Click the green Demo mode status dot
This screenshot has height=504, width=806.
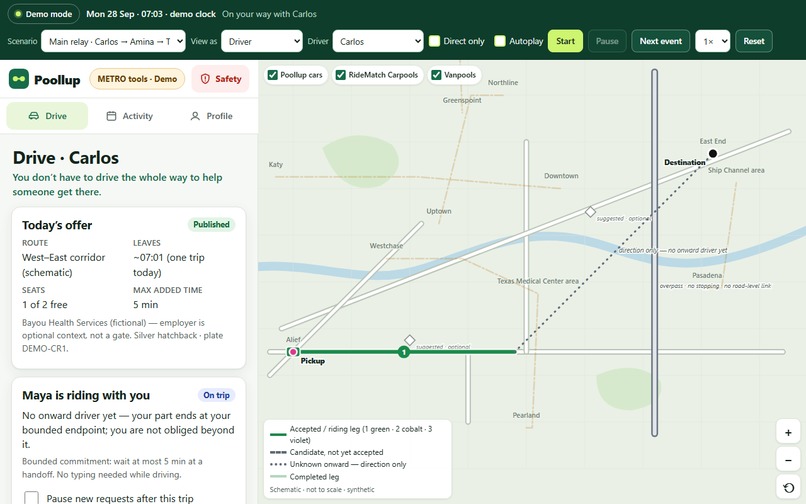(18, 14)
